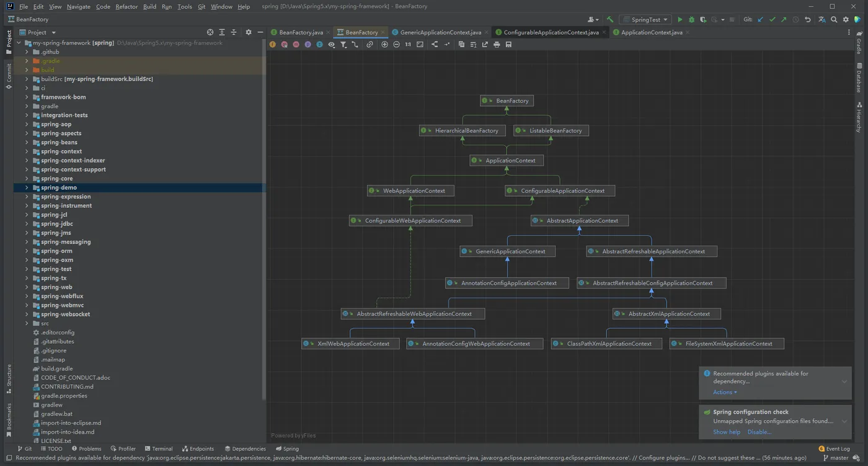
Task: Open Problems tool window
Action: coord(86,449)
